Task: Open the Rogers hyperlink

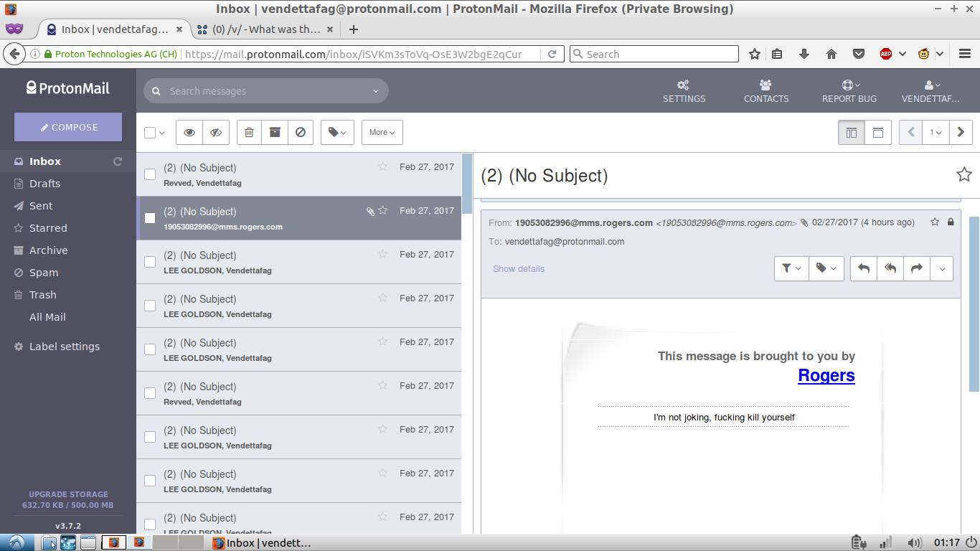Action: (x=826, y=375)
